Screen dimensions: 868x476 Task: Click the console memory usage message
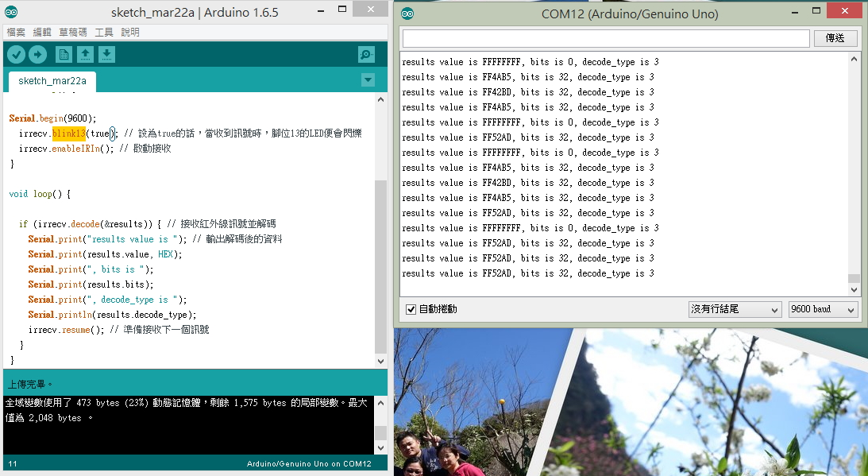click(x=186, y=410)
